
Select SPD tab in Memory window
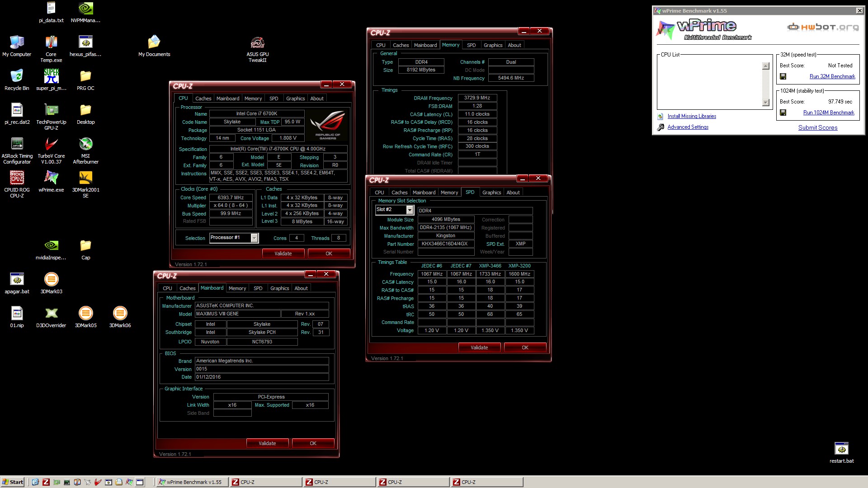471,45
